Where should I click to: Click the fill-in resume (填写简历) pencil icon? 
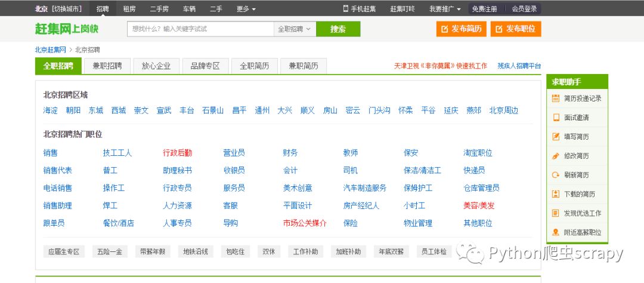pos(556,137)
